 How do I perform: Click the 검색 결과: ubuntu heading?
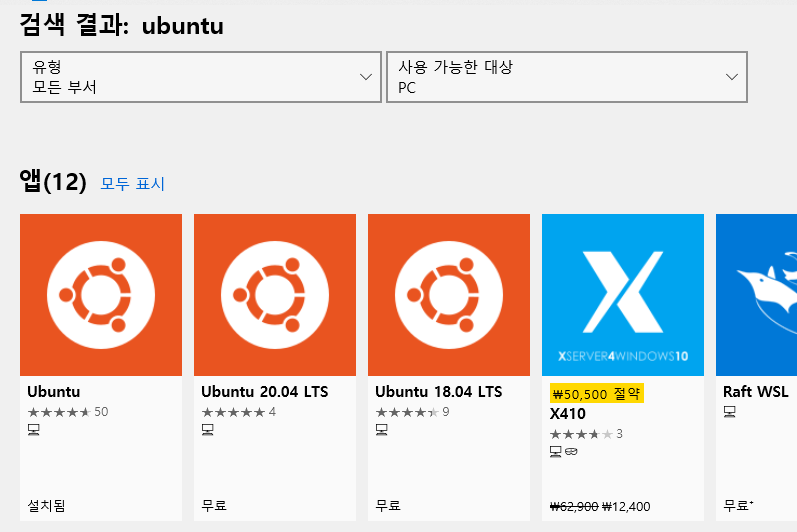point(121,25)
